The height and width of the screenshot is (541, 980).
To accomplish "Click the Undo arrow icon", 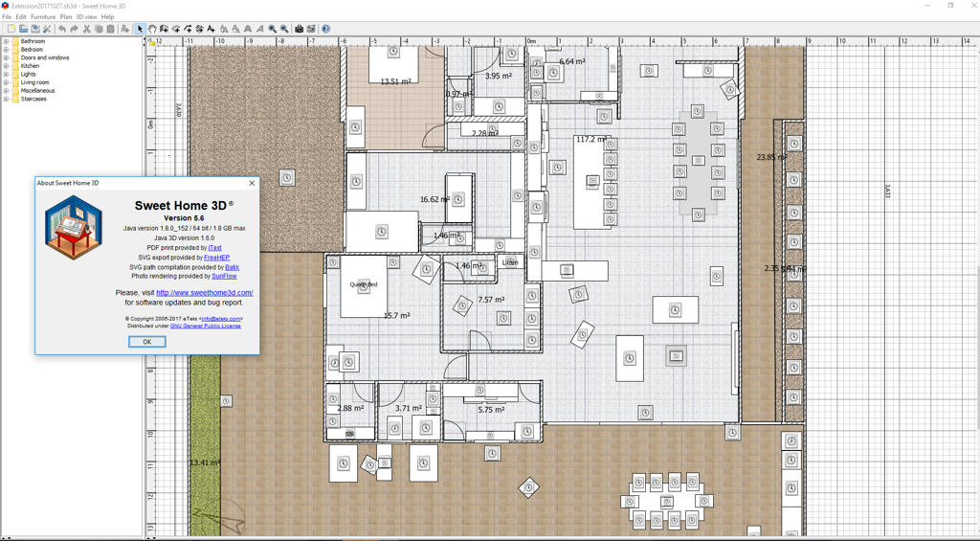I will pyautogui.click(x=62, y=29).
